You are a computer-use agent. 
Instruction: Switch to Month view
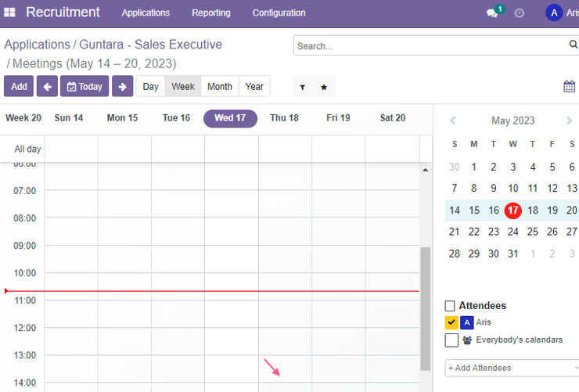tap(220, 86)
